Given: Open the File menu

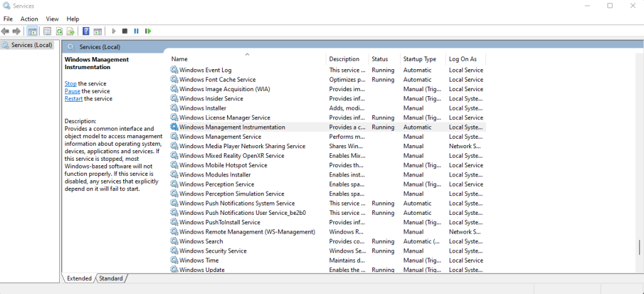Looking at the screenshot, I should pyautogui.click(x=8, y=19).
